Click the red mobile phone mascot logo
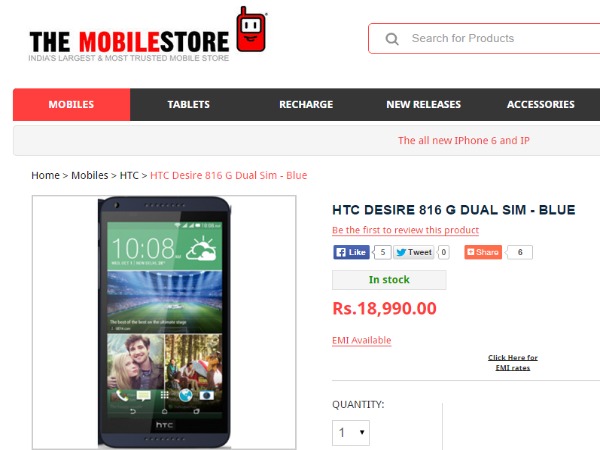This screenshot has height=450, width=600. pyautogui.click(x=251, y=29)
